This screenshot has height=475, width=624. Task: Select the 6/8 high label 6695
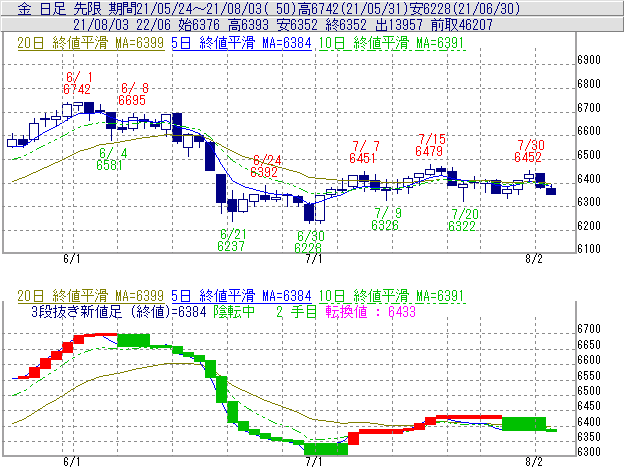[x=132, y=100]
